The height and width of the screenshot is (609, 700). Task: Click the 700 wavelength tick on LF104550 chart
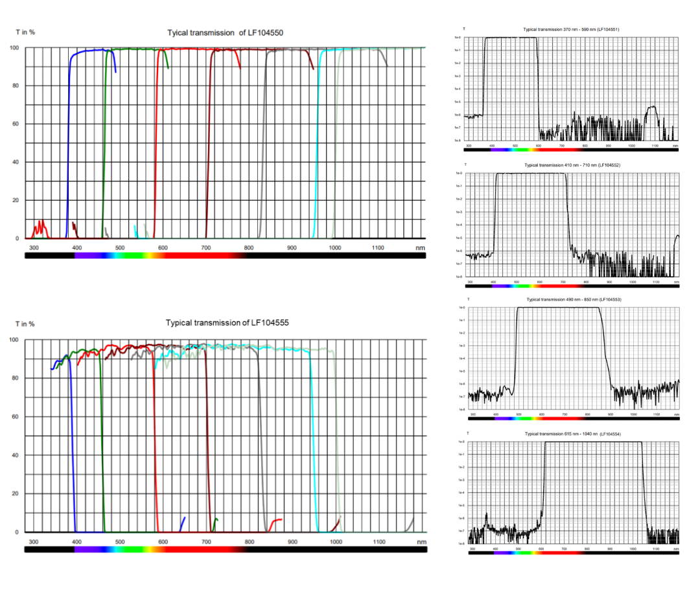click(206, 247)
